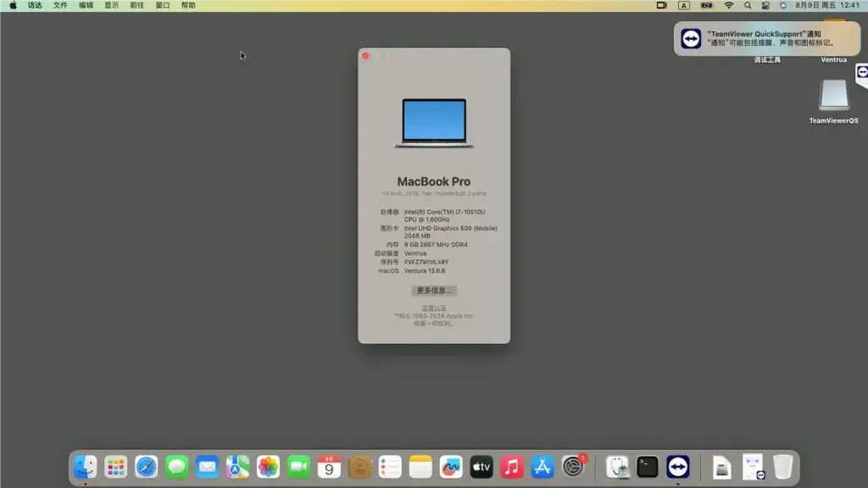This screenshot has width=868, height=488.
Task: Click the 8 GB 2667 MHz DDR4 text
Action: 436,245
